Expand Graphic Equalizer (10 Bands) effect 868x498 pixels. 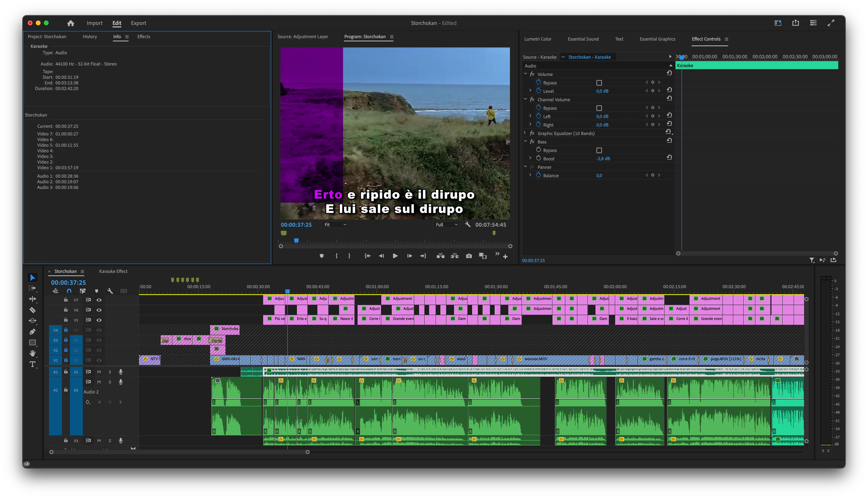point(525,133)
